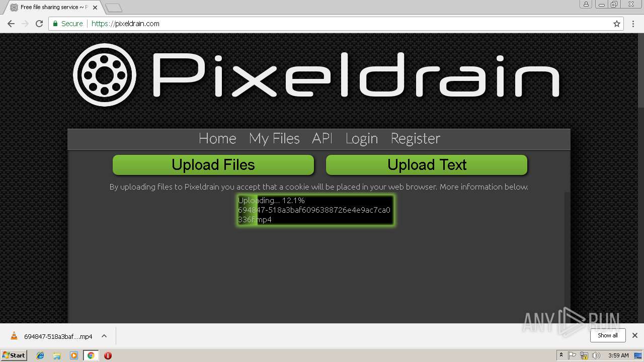Viewport: 644px width, 362px height.
Task: Click the system clock showing 3:59 AM
Action: 618,355
